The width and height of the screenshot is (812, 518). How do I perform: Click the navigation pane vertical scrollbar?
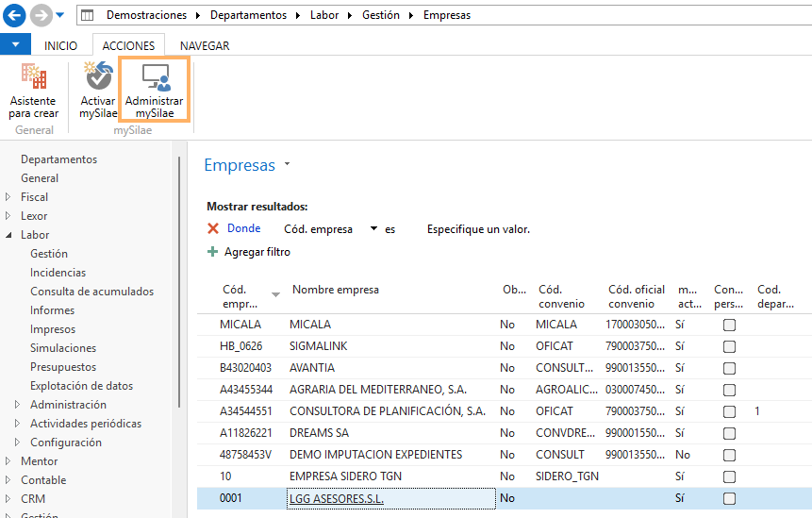tap(179, 282)
